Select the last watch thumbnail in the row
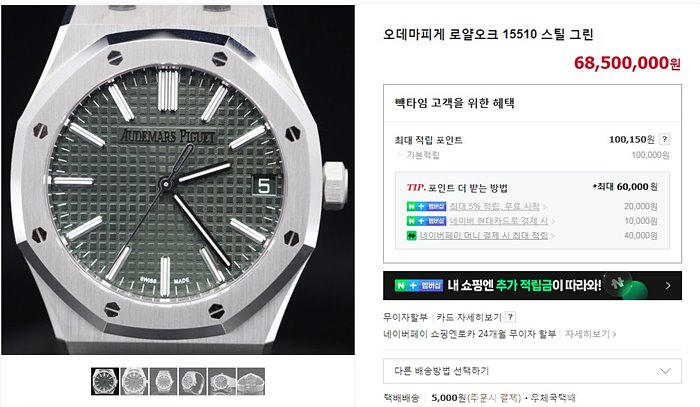The image size is (700, 407). pos(251,381)
